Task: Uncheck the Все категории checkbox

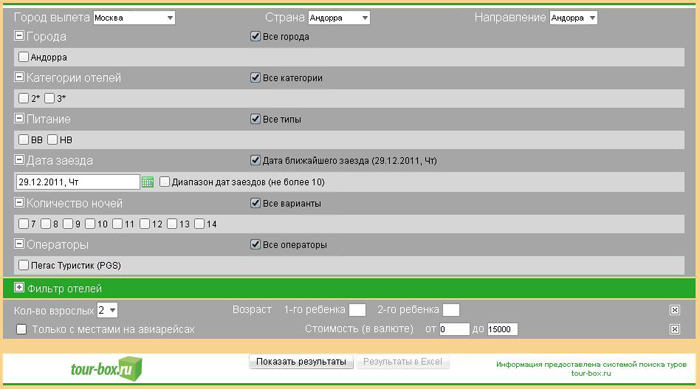Action: tap(255, 77)
